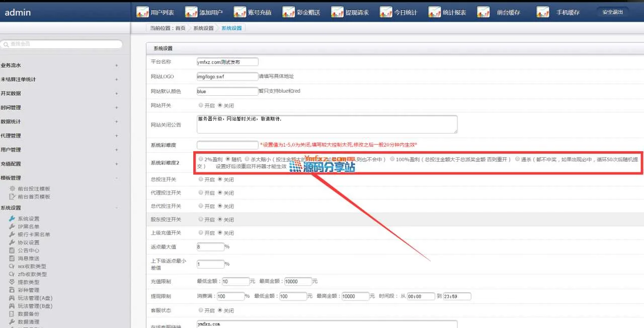Screen dimensions: 644x328
Task: Click the 今日统计 chart icon
Action: (x=386, y=12)
